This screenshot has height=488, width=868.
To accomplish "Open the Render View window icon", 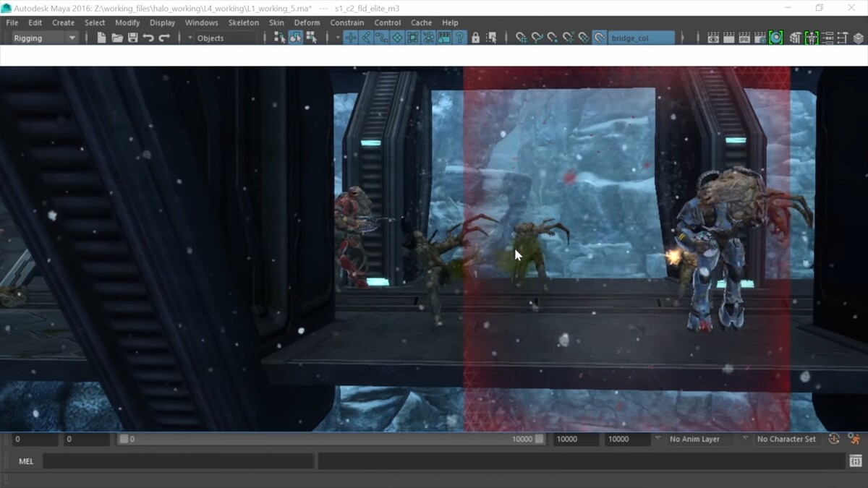I will (713, 37).
